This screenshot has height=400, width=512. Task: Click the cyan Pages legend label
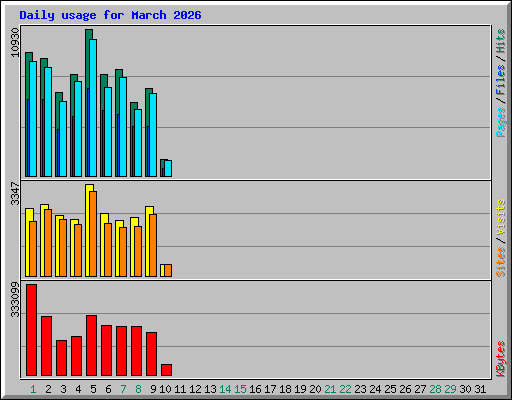[x=500, y=122]
